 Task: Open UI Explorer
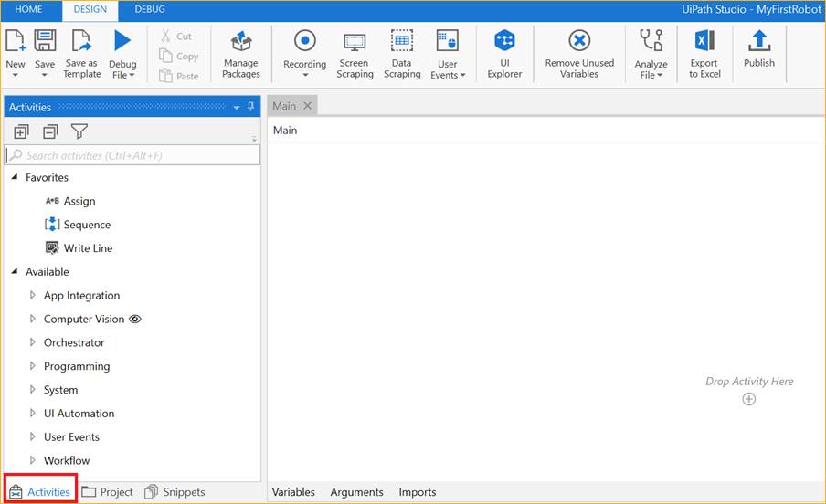[504, 54]
